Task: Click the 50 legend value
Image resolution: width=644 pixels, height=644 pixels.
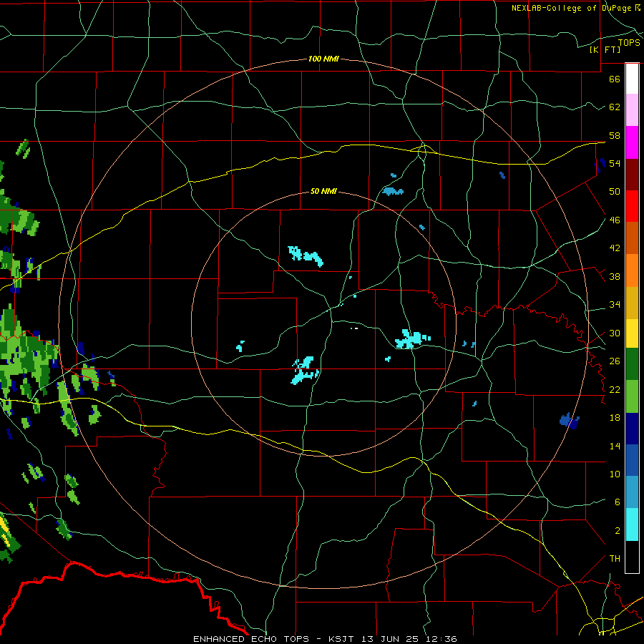Action: (x=615, y=191)
